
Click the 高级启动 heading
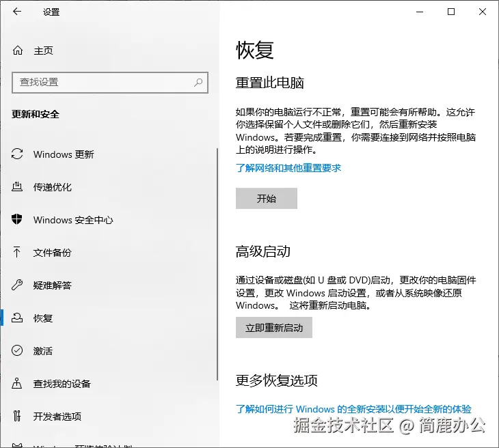pyautogui.click(x=263, y=251)
